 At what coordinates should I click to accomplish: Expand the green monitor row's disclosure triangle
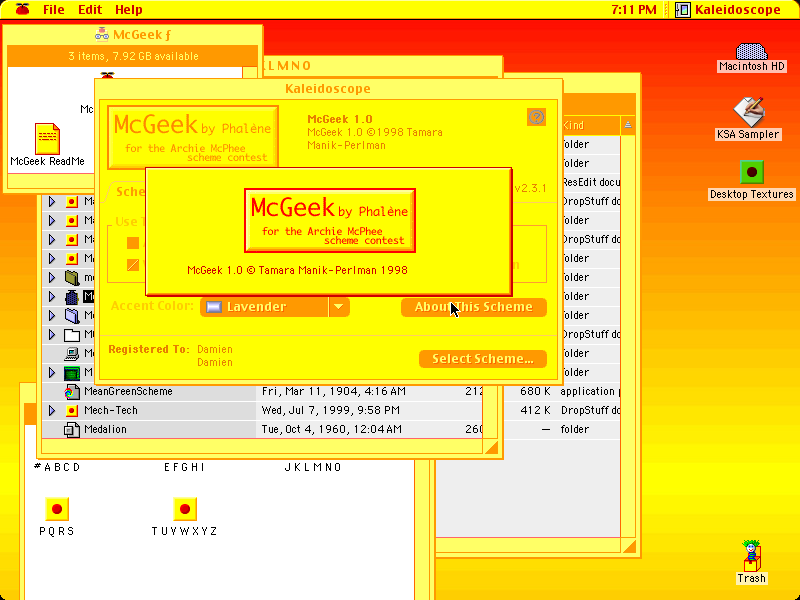coord(52,373)
